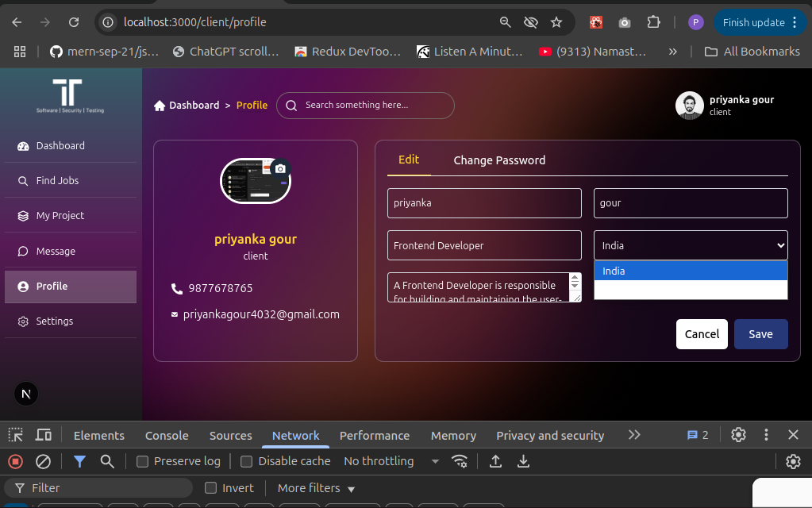Open DevTools settings gear icon

(x=738, y=435)
